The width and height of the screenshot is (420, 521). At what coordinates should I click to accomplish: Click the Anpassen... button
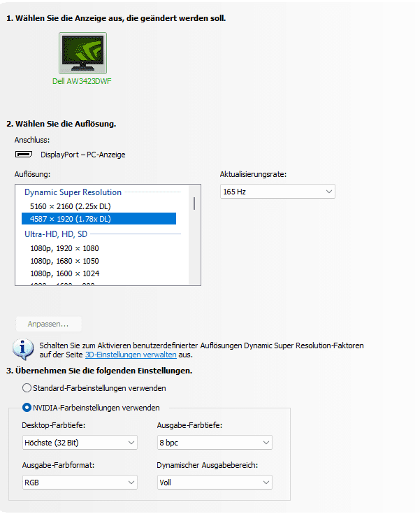tap(48, 324)
